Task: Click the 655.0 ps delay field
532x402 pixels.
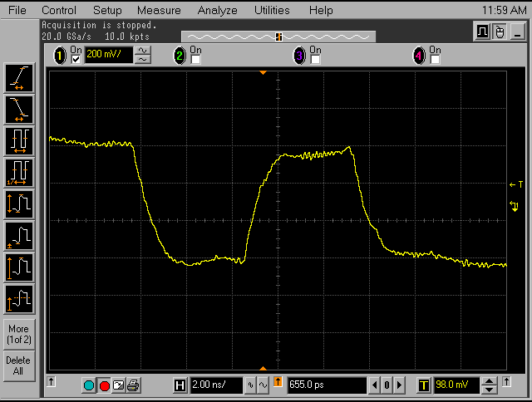Action: tap(326, 385)
